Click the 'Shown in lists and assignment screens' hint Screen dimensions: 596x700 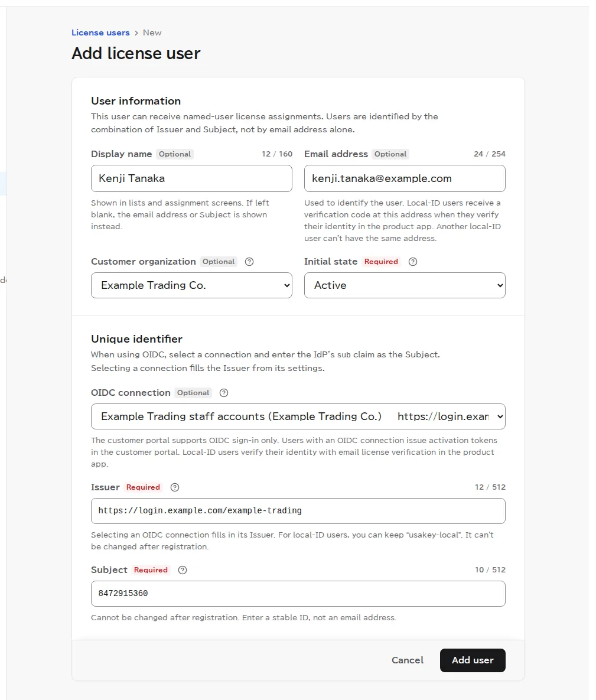click(180, 215)
